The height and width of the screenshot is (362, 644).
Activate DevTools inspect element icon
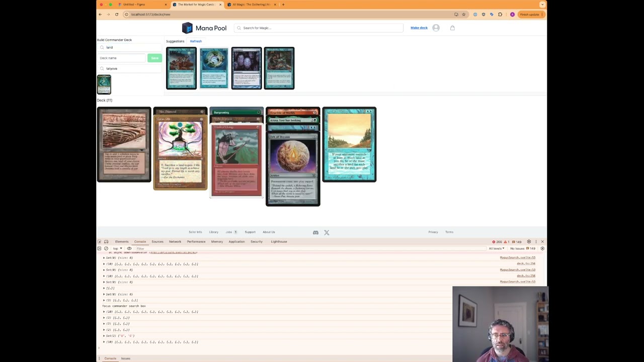[100, 242]
